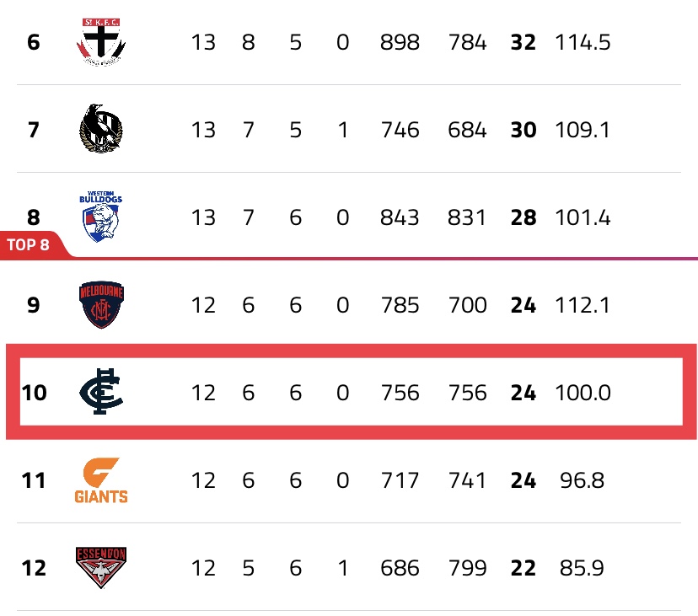This screenshot has width=698, height=616.
Task: Select Western Bulldogs percentage 101.4
Action: pos(583,217)
